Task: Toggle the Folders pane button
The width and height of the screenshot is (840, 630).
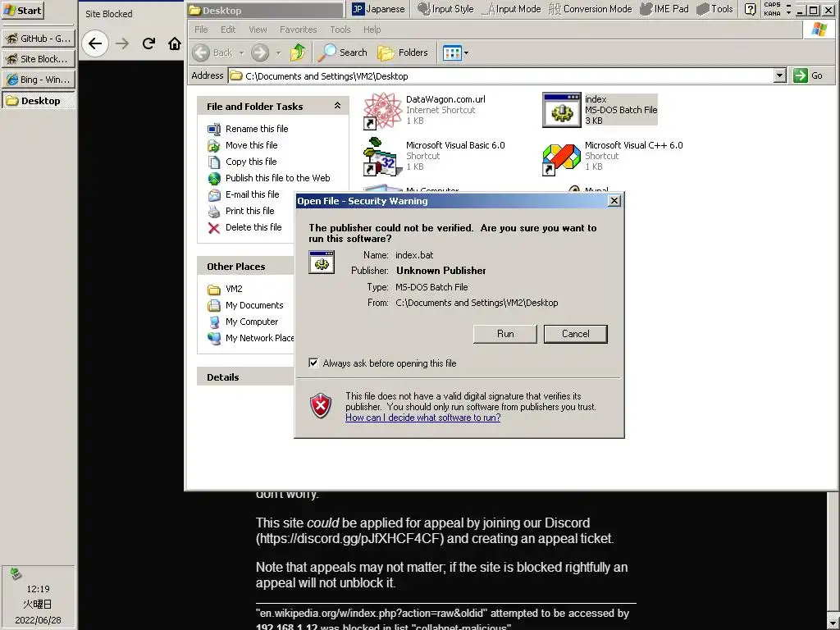Action: pyautogui.click(x=402, y=52)
